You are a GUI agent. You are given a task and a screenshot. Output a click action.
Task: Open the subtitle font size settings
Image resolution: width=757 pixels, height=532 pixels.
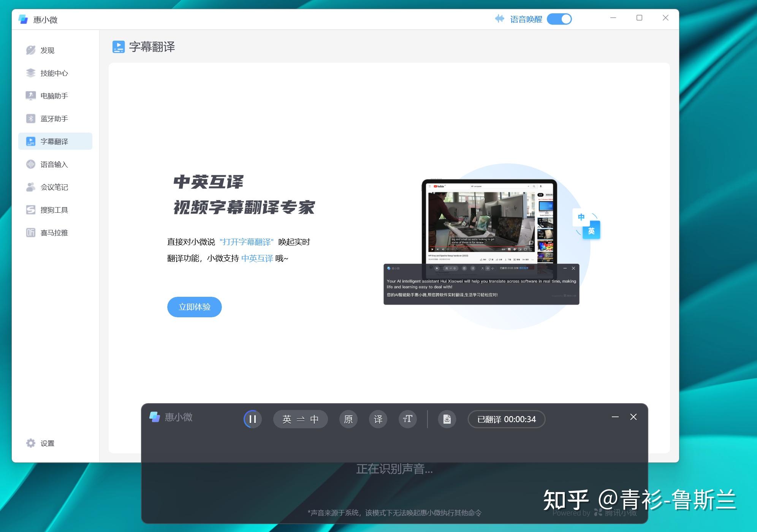tap(407, 419)
